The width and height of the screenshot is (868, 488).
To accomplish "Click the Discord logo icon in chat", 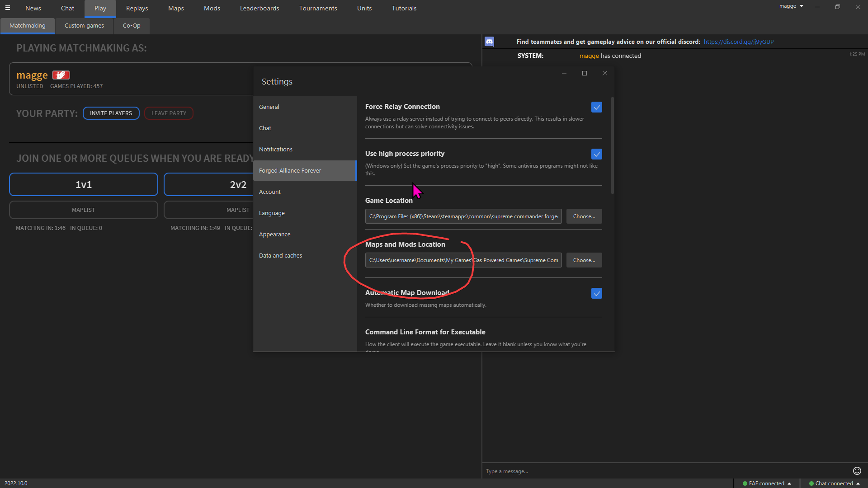I will (x=489, y=42).
